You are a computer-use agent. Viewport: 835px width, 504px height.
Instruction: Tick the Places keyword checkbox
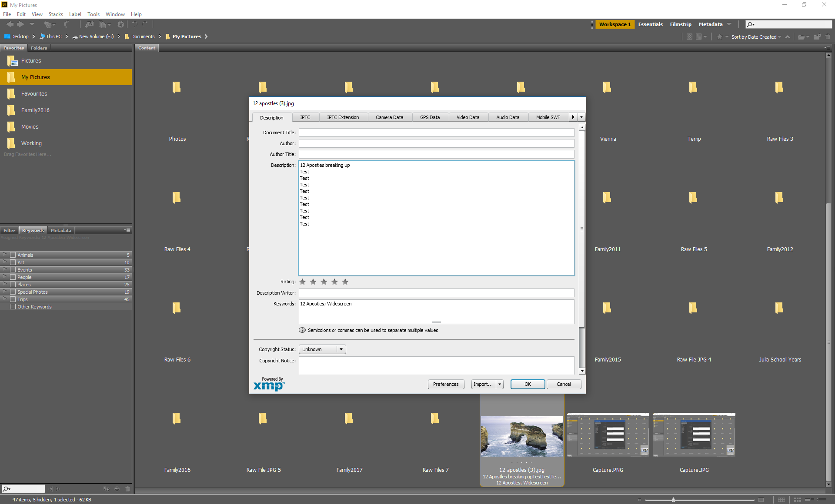[x=13, y=285]
